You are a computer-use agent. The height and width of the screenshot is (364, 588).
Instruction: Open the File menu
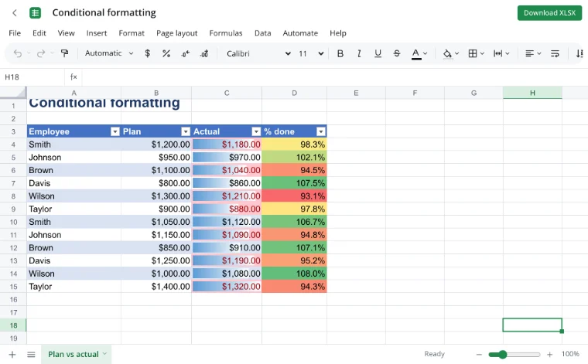point(15,33)
